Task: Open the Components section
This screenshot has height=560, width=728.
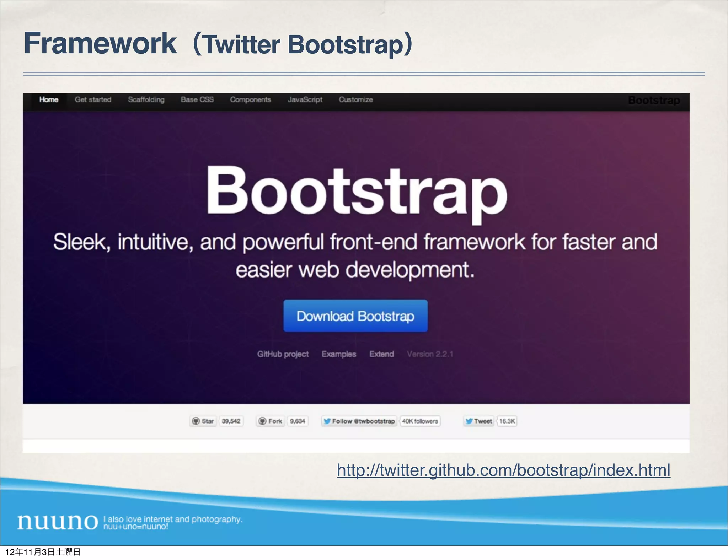Action: pyautogui.click(x=251, y=100)
